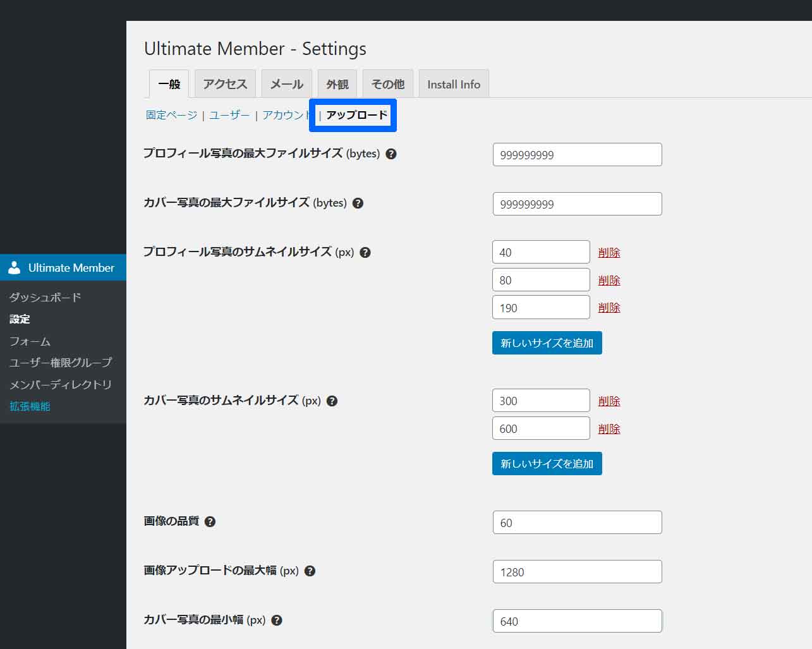This screenshot has height=649, width=812.
Task: Click the cover thumbnail size field with 300
Action: (x=541, y=401)
